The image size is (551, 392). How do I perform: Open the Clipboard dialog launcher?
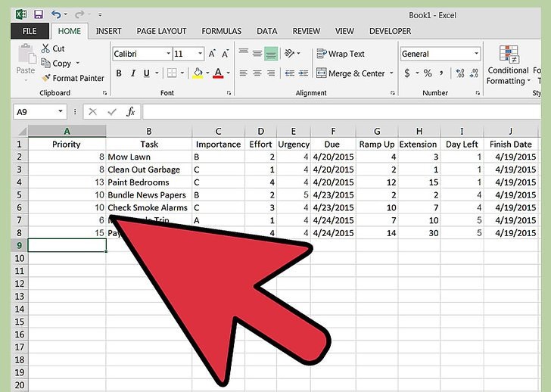click(x=104, y=93)
